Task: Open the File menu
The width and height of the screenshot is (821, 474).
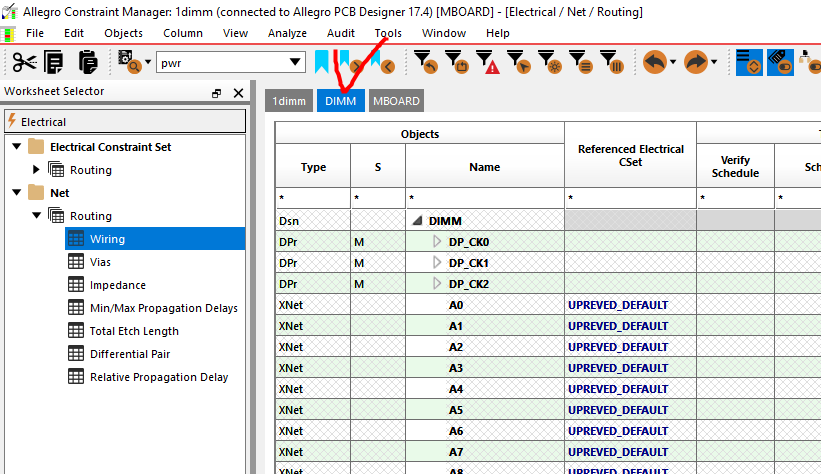Action: click(35, 33)
